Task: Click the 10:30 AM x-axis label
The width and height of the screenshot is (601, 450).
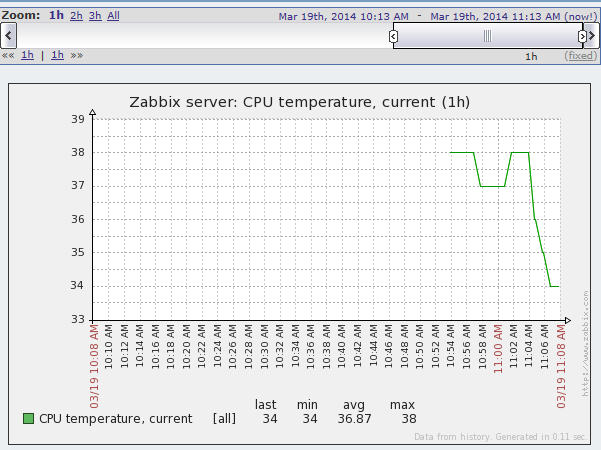Action: pyautogui.click(x=264, y=347)
